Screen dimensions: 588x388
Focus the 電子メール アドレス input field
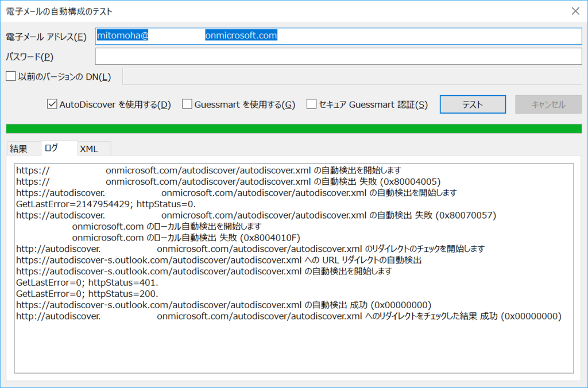click(x=338, y=36)
